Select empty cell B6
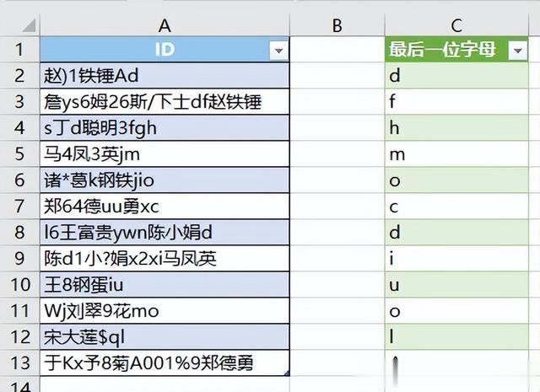Viewport: 540px width, 392px height. pyautogui.click(x=337, y=181)
